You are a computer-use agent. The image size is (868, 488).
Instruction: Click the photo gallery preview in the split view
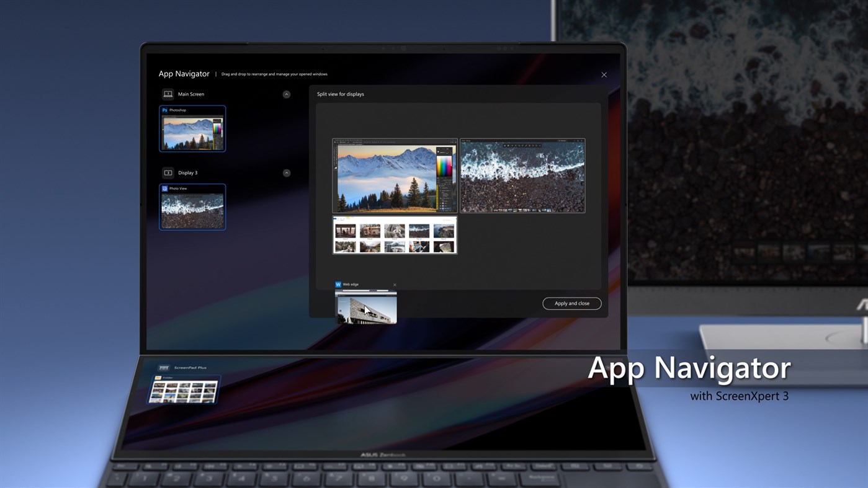395,235
